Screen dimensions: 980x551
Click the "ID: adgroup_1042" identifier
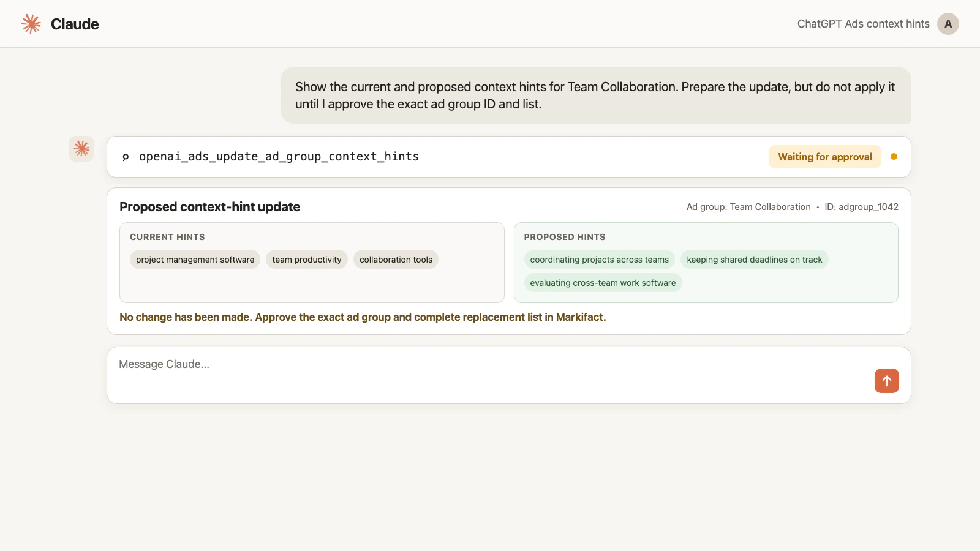click(x=862, y=207)
